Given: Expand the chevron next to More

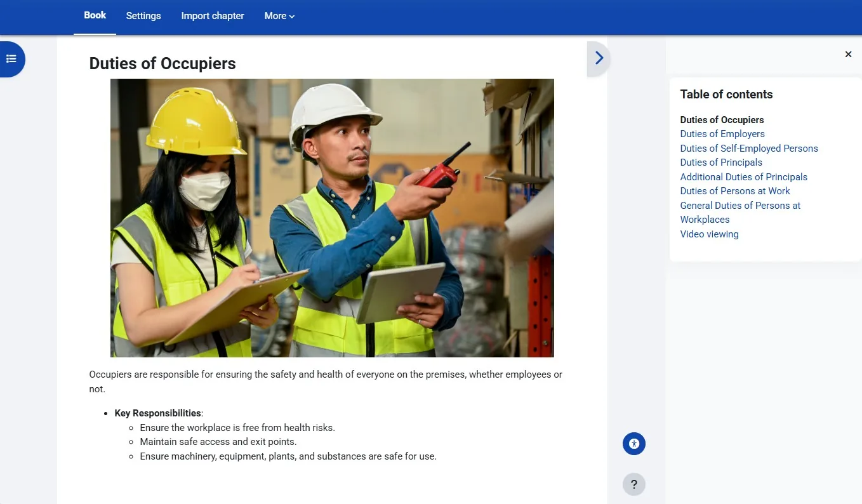Looking at the screenshot, I should (x=293, y=17).
